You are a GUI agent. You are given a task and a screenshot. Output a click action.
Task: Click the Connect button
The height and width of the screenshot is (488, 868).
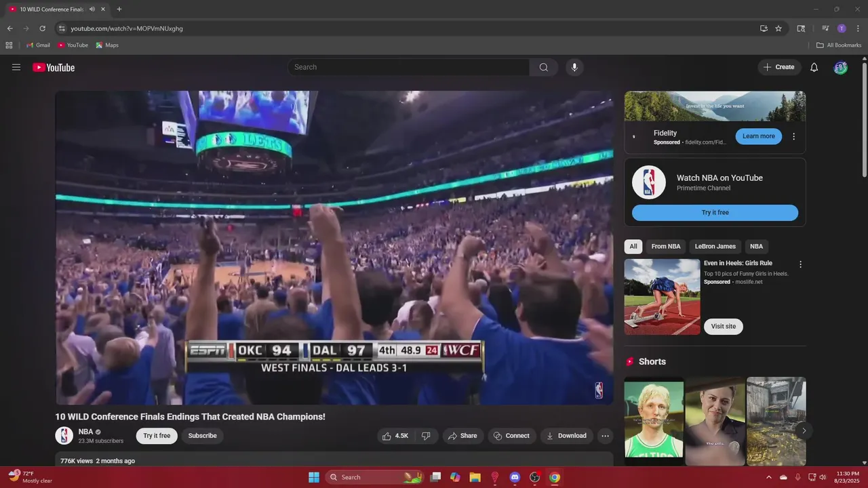(512, 436)
